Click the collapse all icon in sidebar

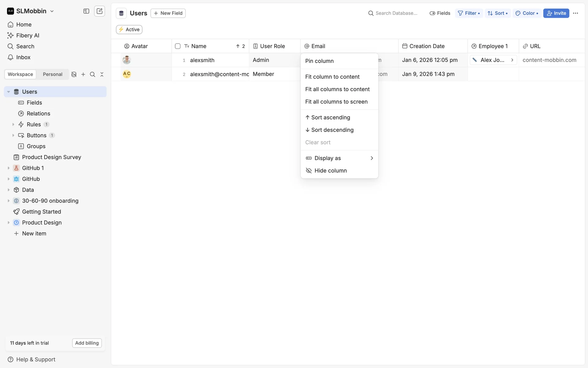(102, 75)
